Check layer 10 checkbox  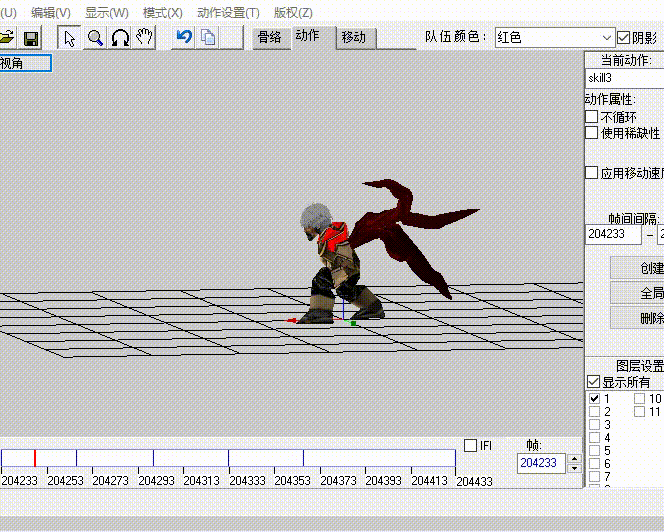(639, 399)
